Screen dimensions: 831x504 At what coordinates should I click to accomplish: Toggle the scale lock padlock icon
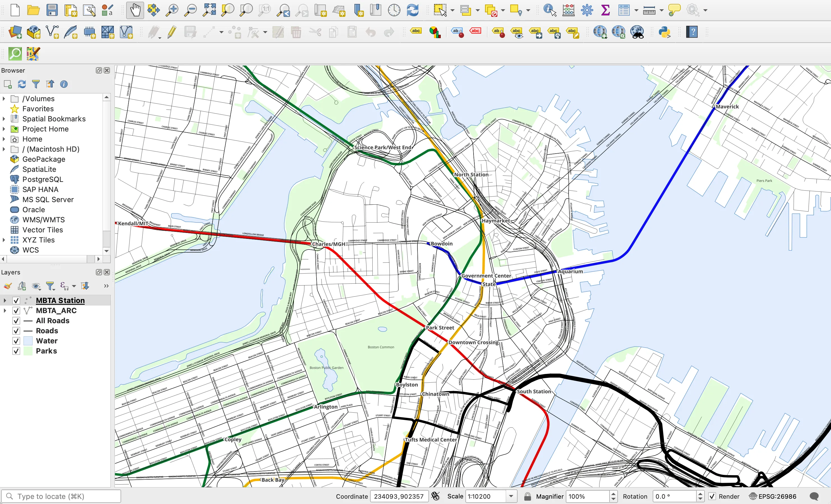point(527,496)
